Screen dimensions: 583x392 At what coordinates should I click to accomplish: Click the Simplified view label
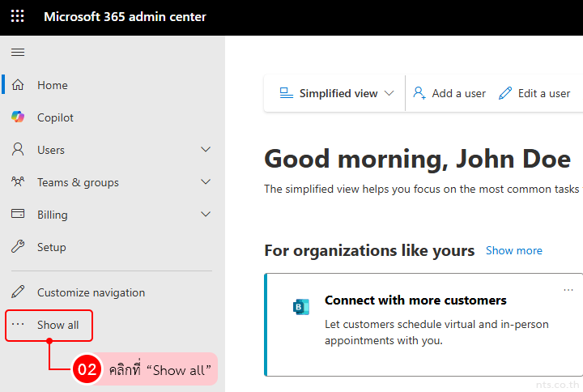(338, 93)
